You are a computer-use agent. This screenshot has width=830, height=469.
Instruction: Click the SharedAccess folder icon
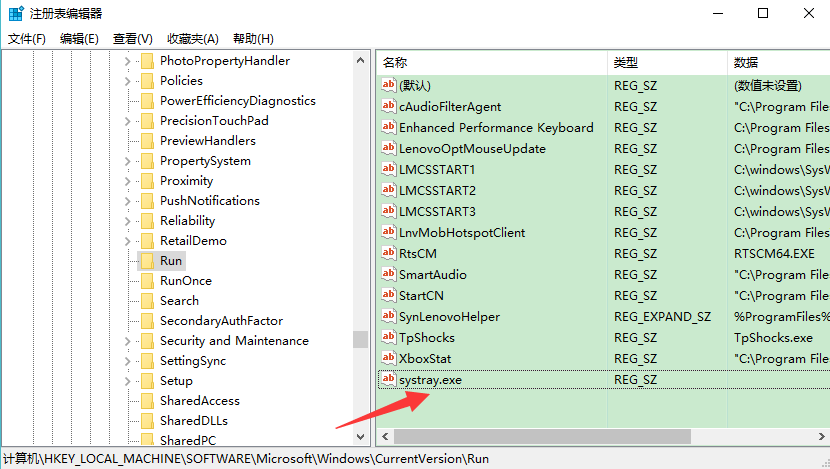pyautogui.click(x=148, y=401)
